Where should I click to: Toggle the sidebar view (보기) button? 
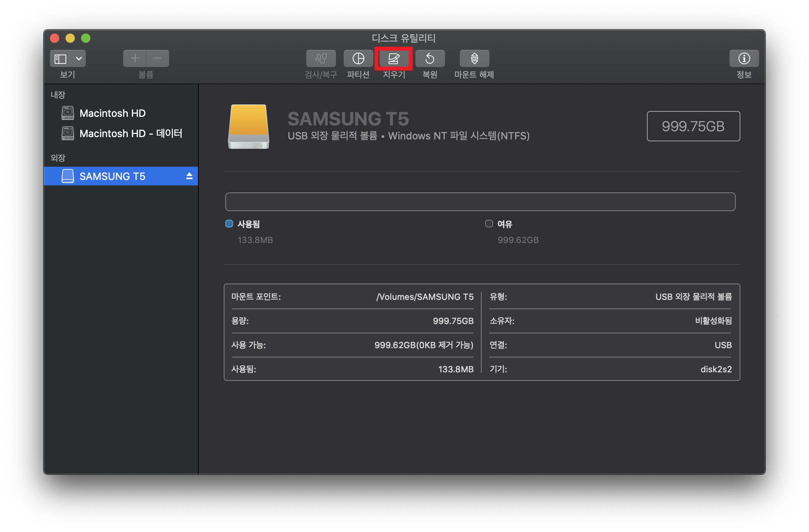(x=60, y=58)
